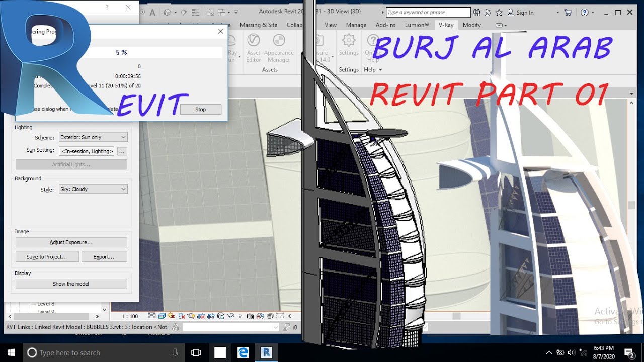Click Show Rendering Dialog teapot icon
The image size is (644, 362).
(191, 316)
